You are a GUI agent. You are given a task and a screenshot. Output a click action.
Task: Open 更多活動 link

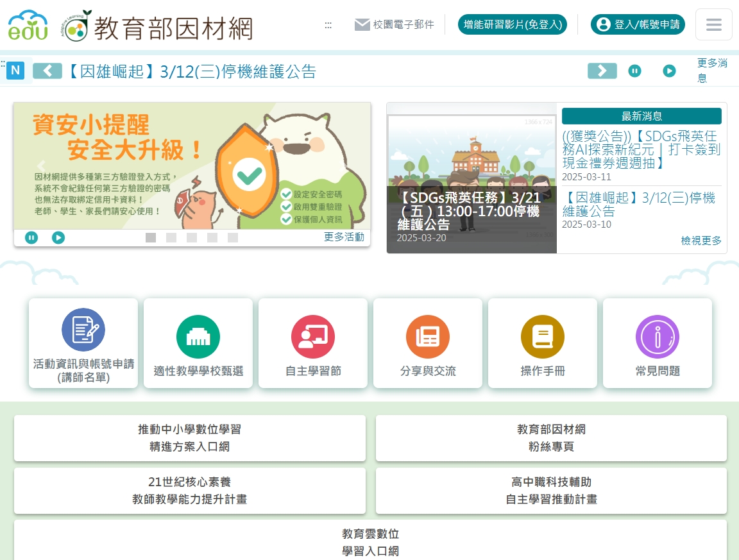344,237
